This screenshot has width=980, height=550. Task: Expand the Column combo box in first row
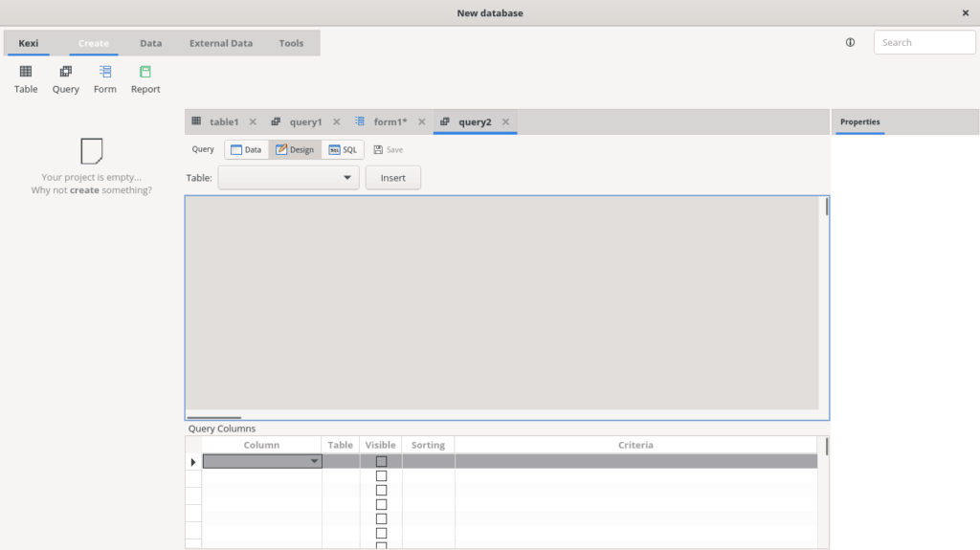(314, 461)
